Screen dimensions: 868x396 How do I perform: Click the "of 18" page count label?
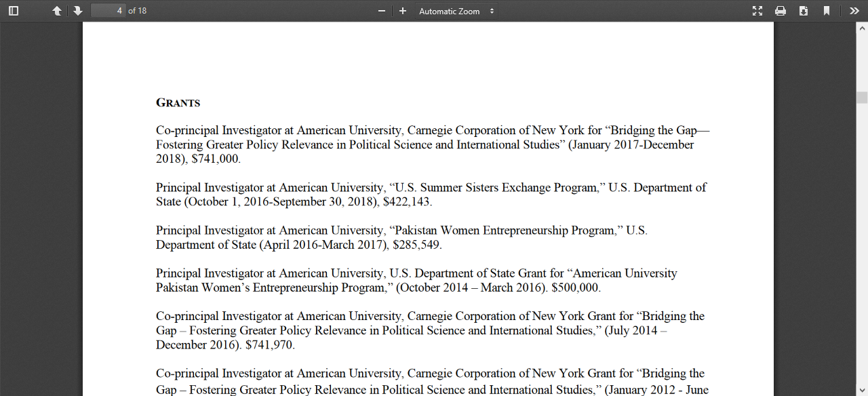[138, 11]
